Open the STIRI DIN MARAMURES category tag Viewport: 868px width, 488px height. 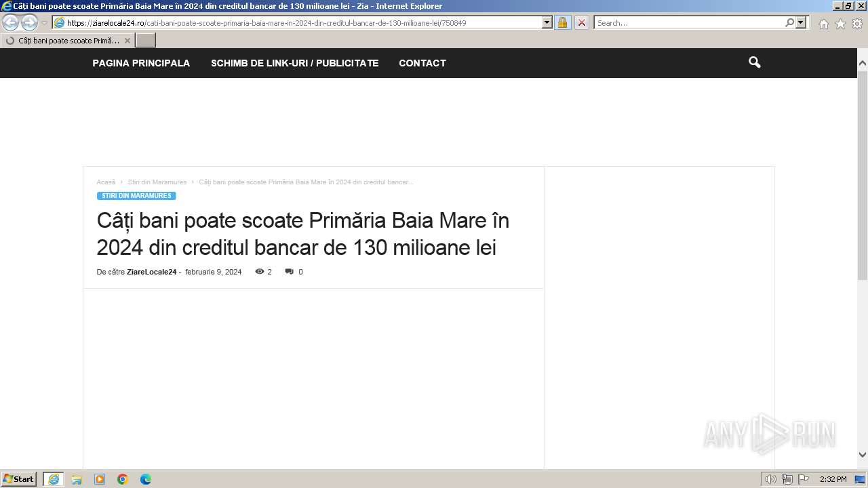(136, 196)
